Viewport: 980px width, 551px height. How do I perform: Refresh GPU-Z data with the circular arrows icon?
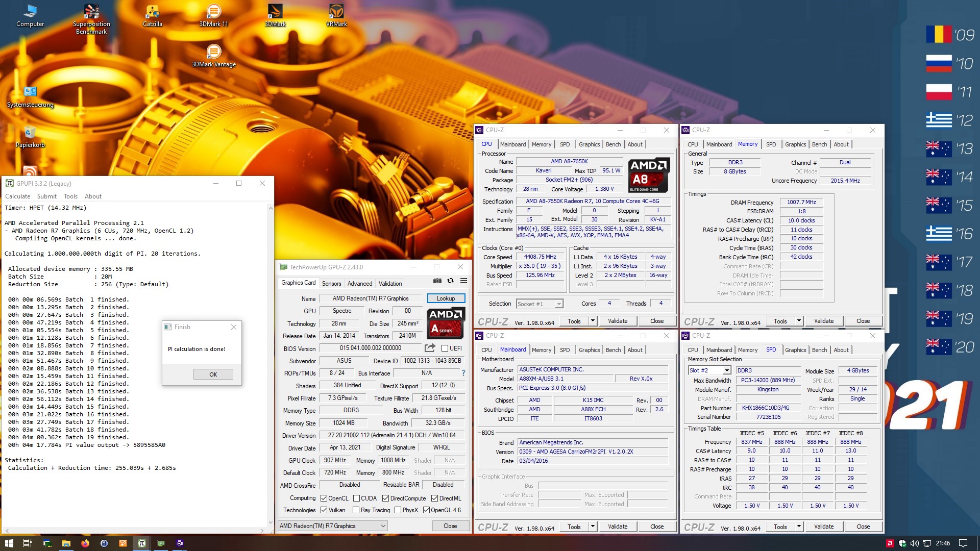(x=450, y=281)
